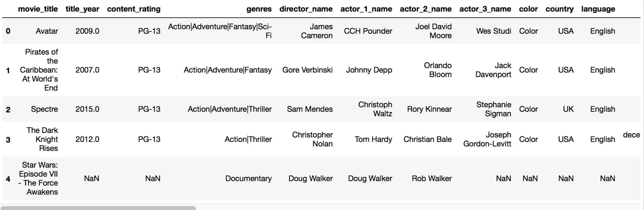Viewport: 644px width, 210px height.
Task: Click the Documentary genre cell
Action: (x=248, y=179)
